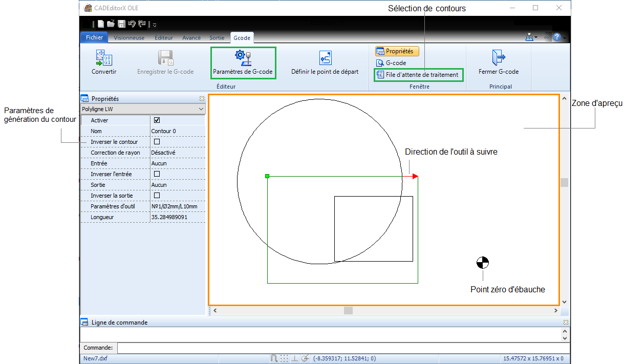
Task: Toggle the snap magnet icon in status bar
Action: [x=274, y=358]
